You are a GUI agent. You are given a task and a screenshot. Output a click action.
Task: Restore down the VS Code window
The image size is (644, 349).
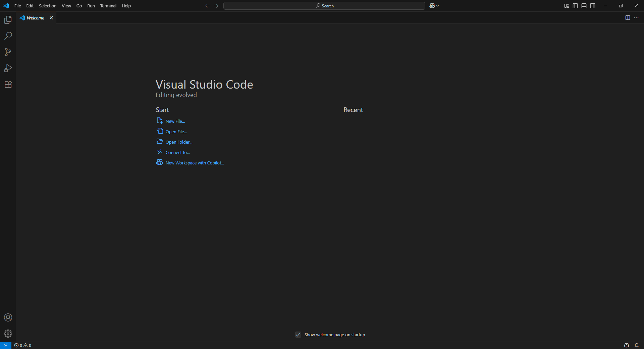pyautogui.click(x=621, y=6)
